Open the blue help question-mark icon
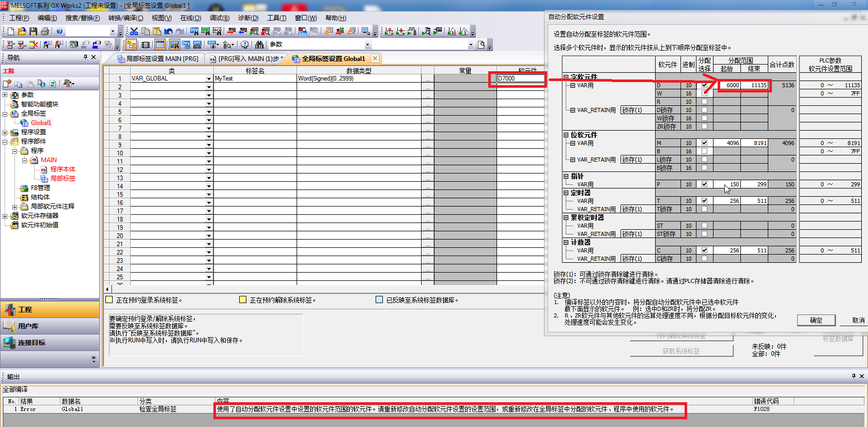The width and height of the screenshot is (868, 427). pyautogui.click(x=59, y=31)
